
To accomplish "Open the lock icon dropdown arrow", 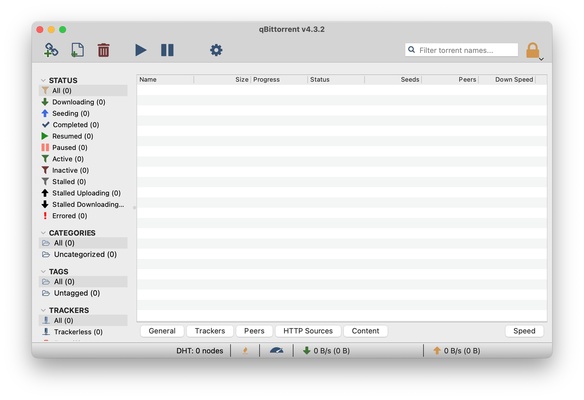I will pyautogui.click(x=542, y=59).
